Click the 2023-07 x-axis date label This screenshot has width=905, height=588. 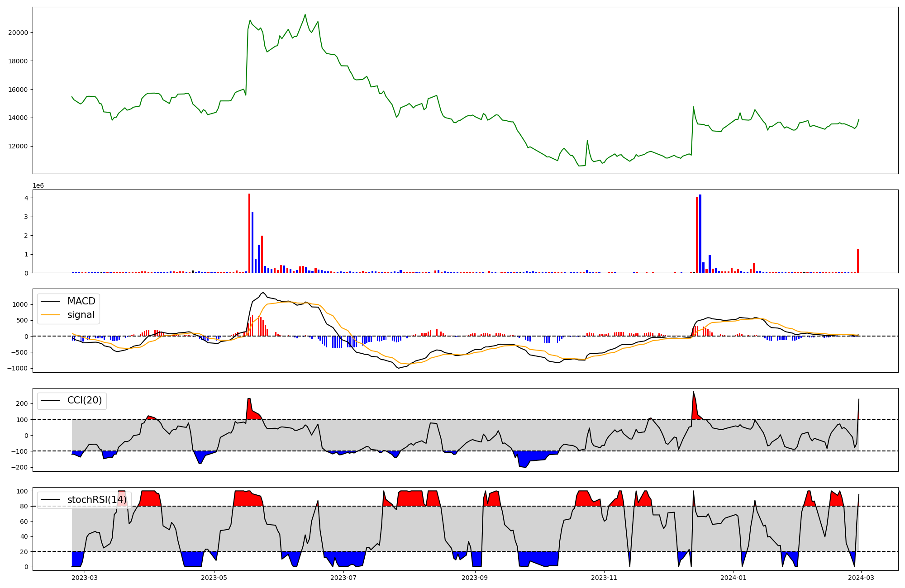pyautogui.click(x=343, y=578)
